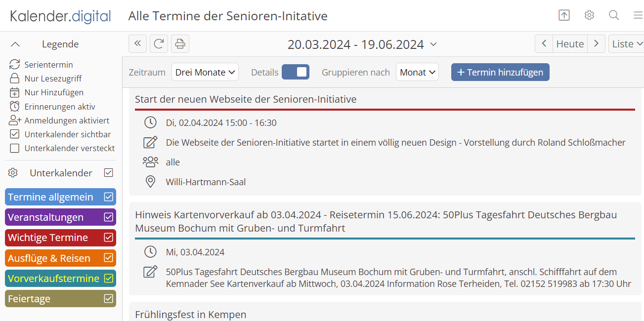Click the print calendar icon
644x321 pixels.
click(x=180, y=44)
